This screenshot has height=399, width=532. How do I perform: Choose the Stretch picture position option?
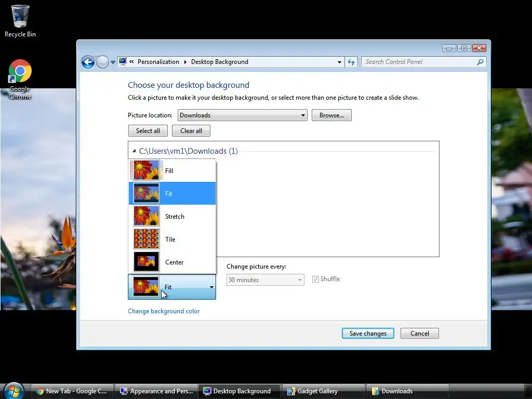(x=172, y=216)
